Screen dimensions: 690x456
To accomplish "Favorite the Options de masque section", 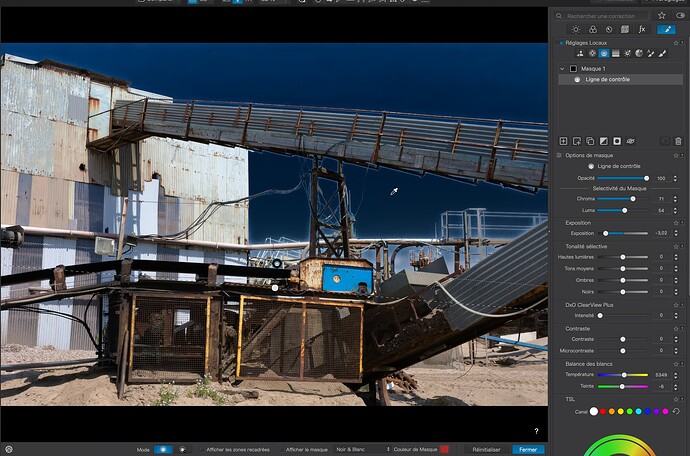I will 676,155.
